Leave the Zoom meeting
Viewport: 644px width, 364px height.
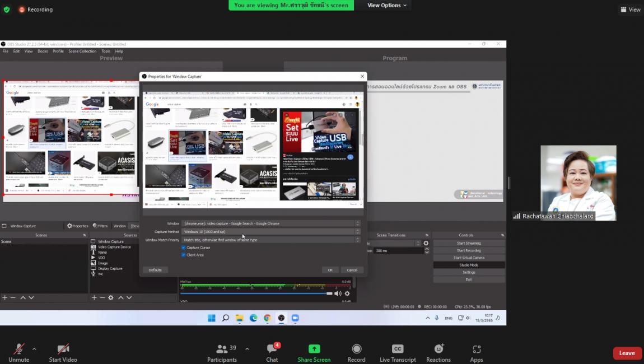[627, 353]
